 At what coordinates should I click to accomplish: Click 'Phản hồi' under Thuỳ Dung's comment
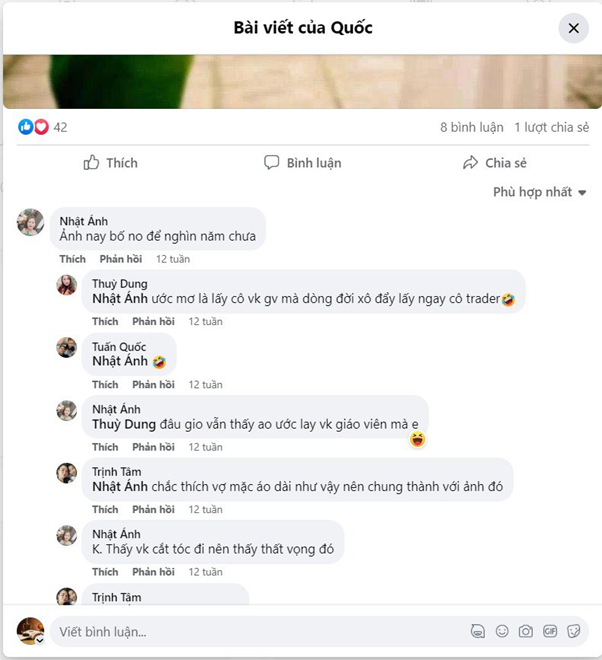pos(153,322)
